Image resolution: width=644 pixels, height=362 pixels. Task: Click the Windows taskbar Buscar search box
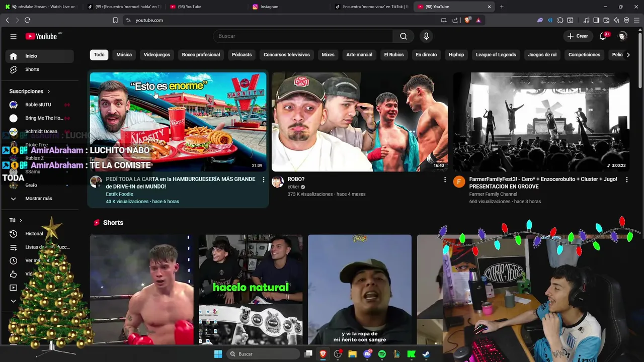point(263,354)
